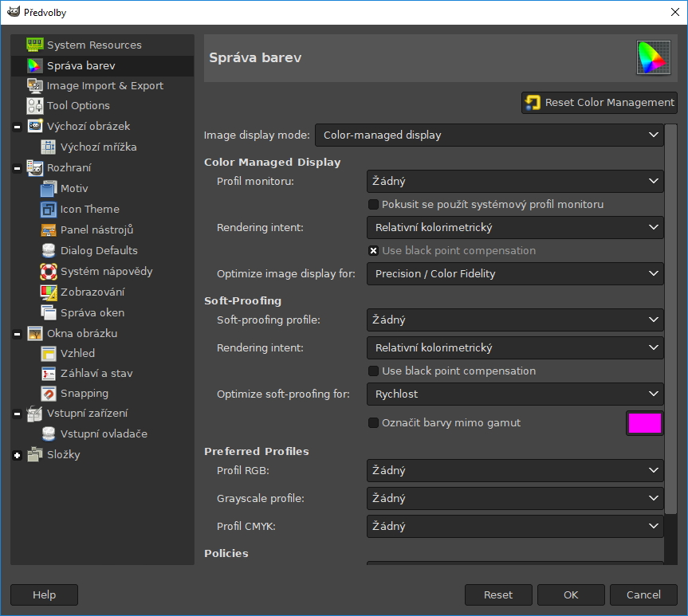Open the Image display mode dropdown

coord(489,135)
